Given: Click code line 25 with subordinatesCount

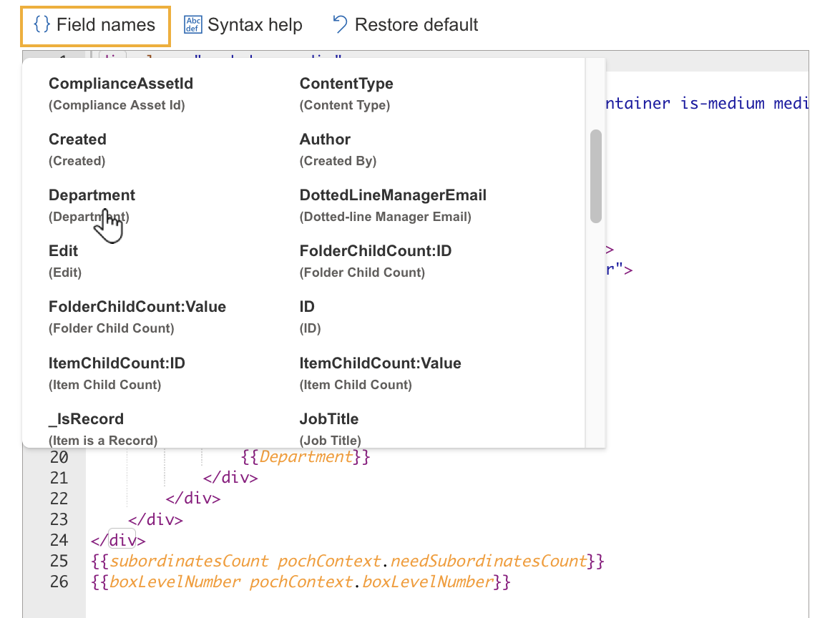Looking at the screenshot, I should click(348, 561).
